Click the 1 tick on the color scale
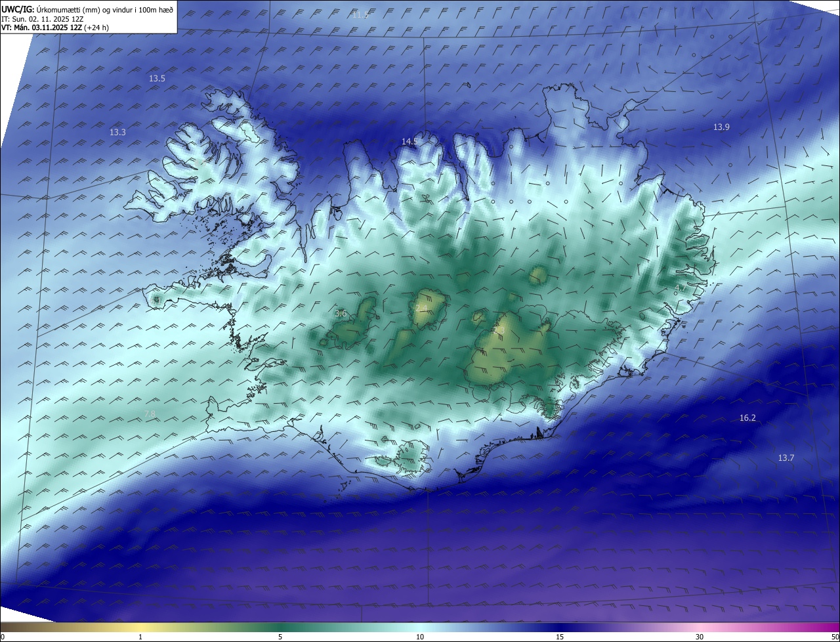840x642 pixels. pyautogui.click(x=140, y=637)
